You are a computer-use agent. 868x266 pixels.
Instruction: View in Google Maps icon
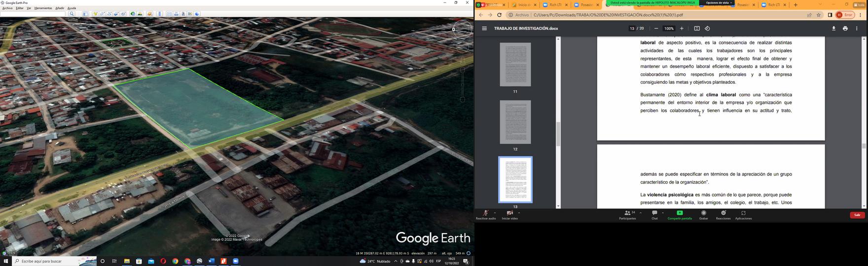pos(190,14)
